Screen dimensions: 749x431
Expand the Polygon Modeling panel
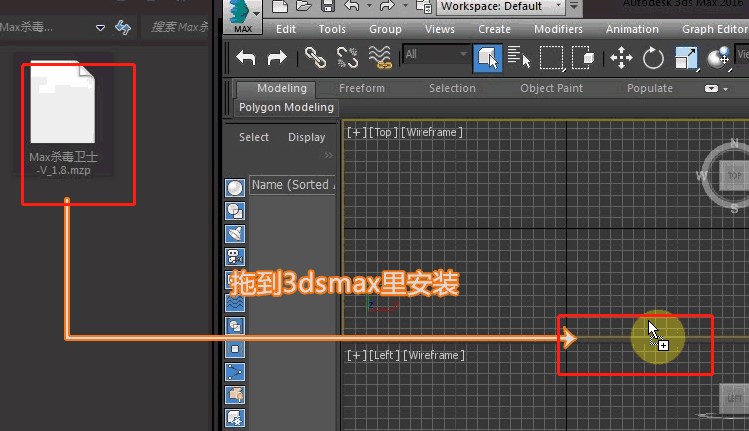pyautogui.click(x=286, y=107)
